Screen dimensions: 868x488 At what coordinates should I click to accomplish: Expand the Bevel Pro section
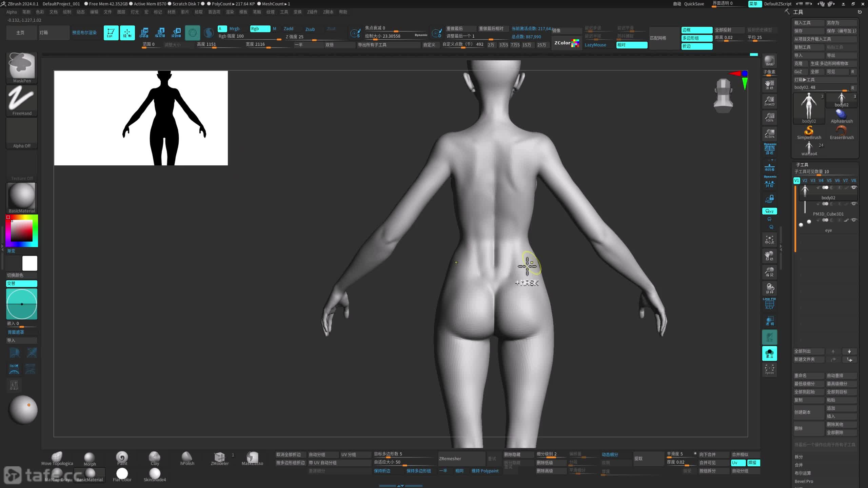(804, 481)
